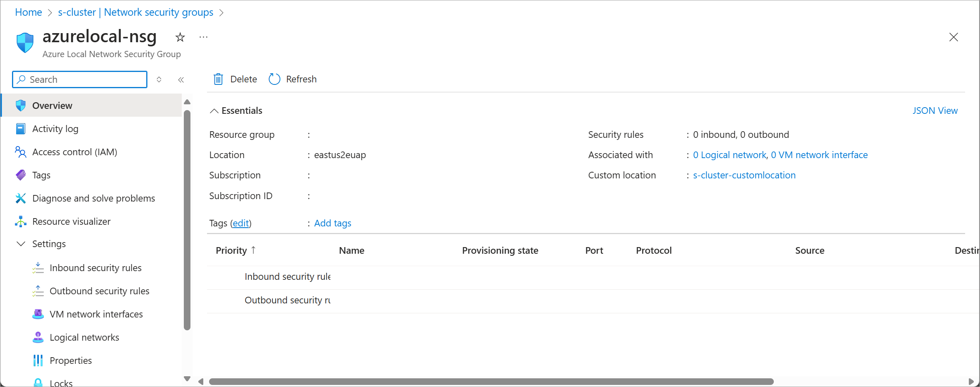Collapse the sidebar with double-chevron button
980x387 pixels.
(181, 80)
